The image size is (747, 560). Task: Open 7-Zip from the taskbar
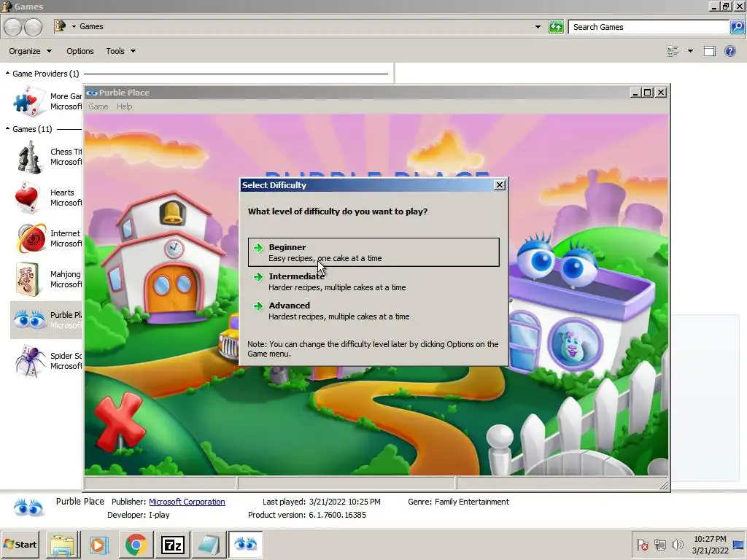click(172, 544)
